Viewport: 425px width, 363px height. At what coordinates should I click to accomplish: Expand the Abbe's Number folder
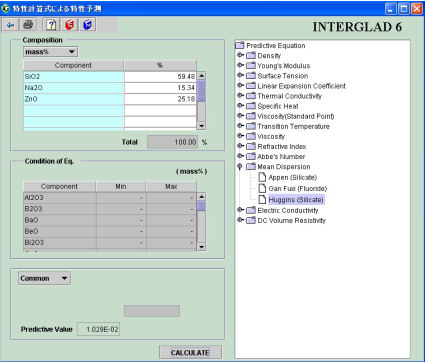[x=240, y=156]
